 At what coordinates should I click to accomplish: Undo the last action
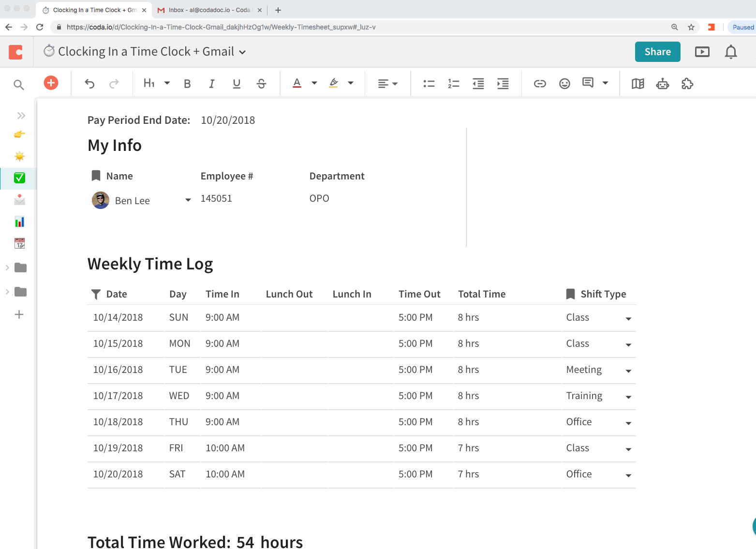click(89, 84)
